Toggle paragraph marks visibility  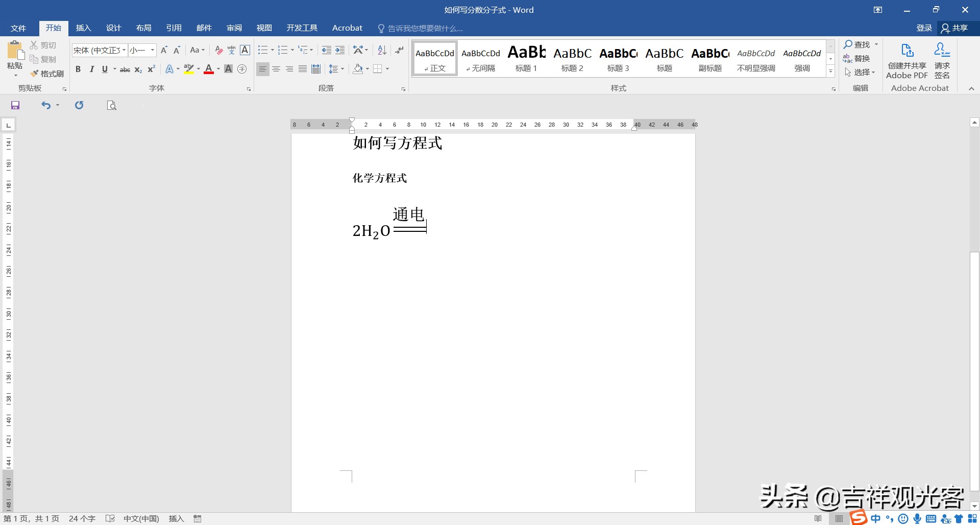tap(399, 50)
